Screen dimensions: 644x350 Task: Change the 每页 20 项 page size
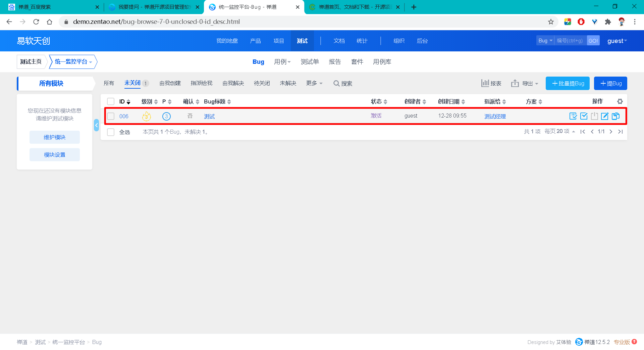tap(560, 131)
